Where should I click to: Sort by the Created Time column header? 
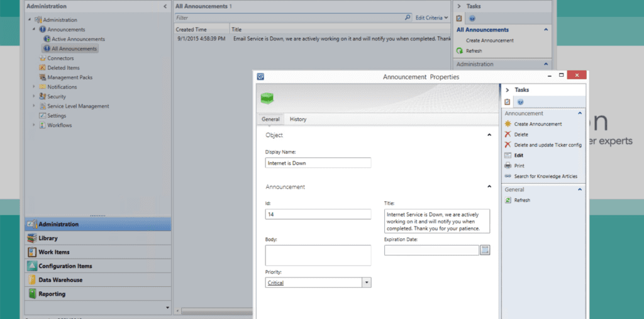(201, 29)
